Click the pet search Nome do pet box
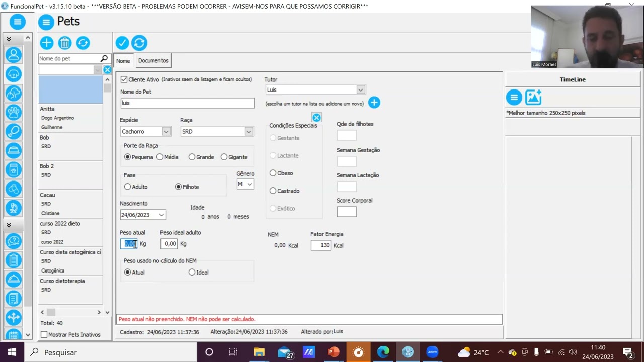Image resolution: width=644 pixels, height=362 pixels. [x=69, y=58]
